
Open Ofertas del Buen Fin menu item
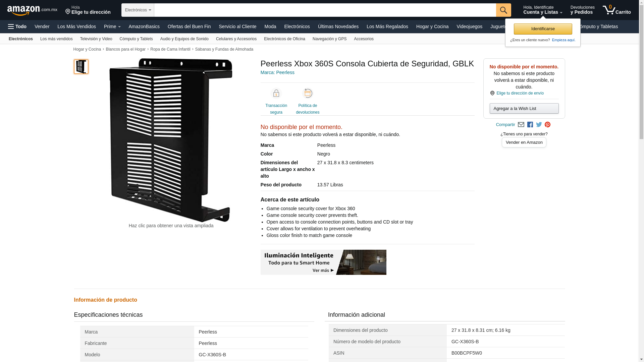189,26
